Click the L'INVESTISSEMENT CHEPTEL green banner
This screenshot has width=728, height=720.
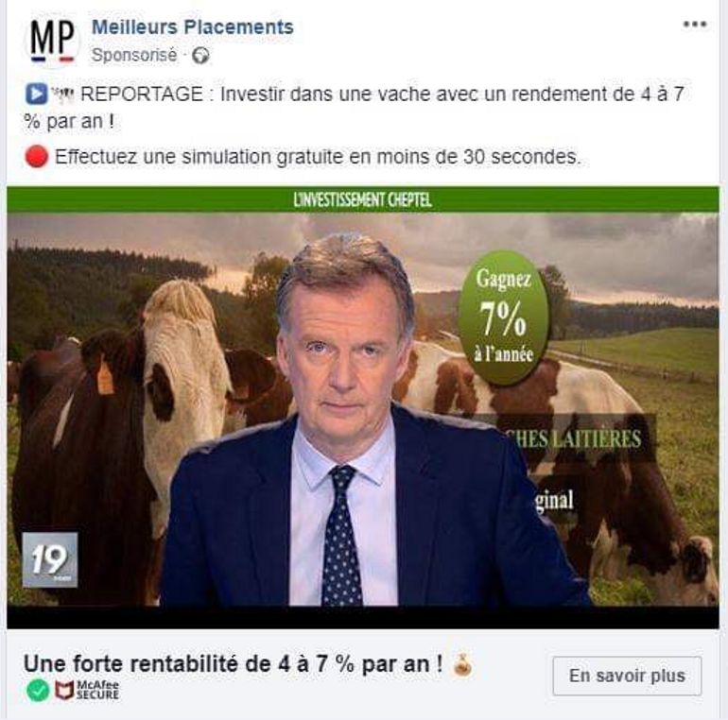click(x=363, y=200)
